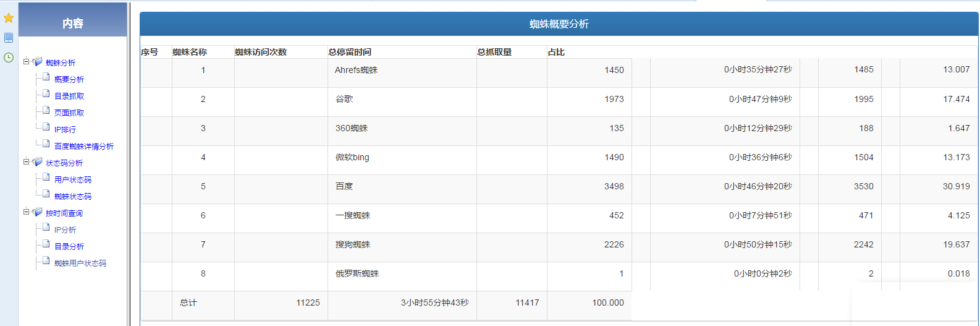Open the 蜘蛛分析 group link
The width and height of the screenshot is (980, 326).
point(61,63)
